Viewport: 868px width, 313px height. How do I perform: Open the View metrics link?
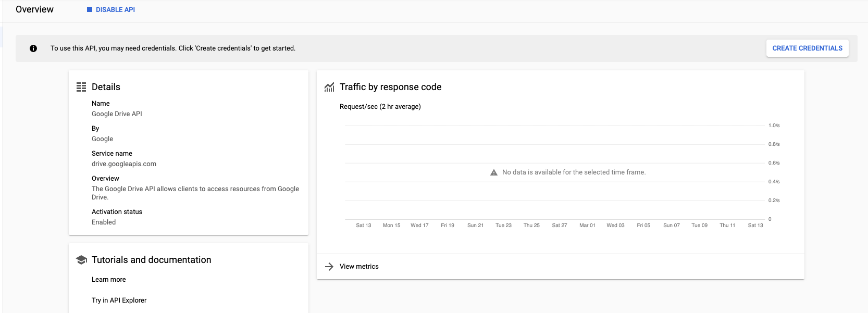tap(359, 267)
